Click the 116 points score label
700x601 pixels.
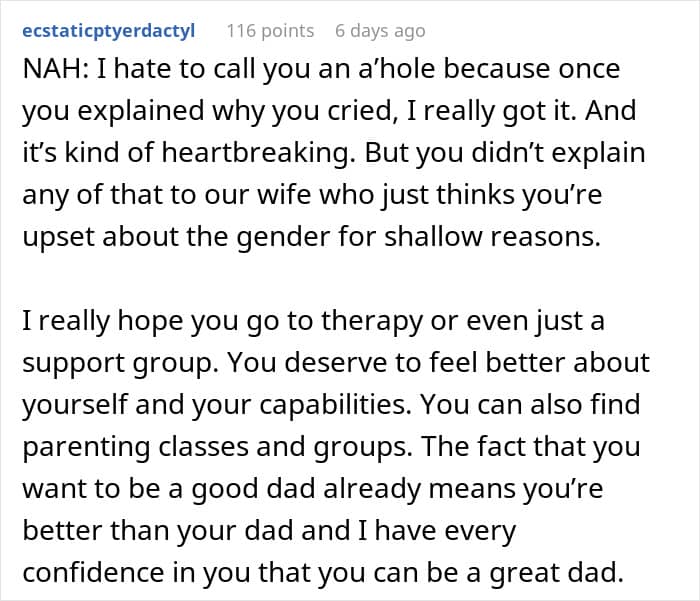(x=270, y=31)
